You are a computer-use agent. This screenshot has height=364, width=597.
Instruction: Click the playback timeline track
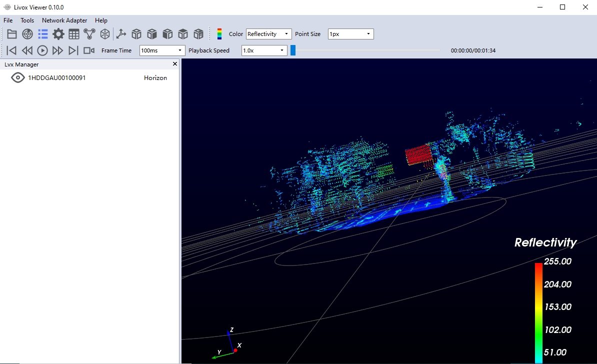click(x=365, y=50)
